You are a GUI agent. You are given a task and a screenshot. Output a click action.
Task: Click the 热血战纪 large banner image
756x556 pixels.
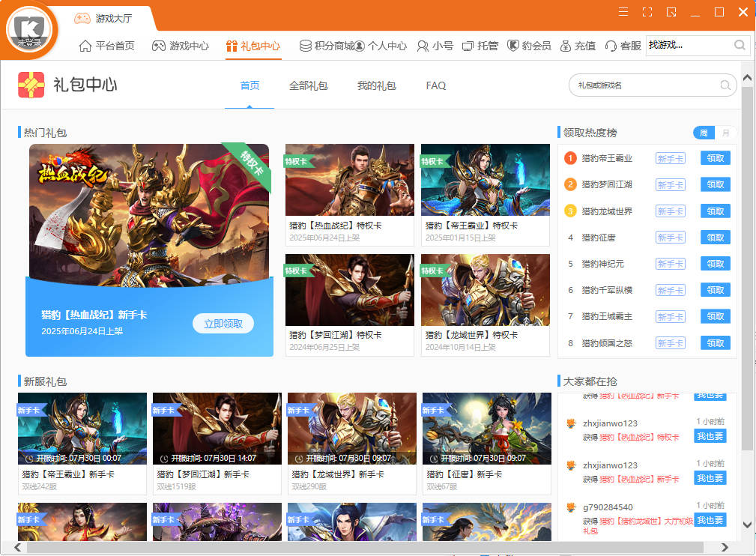(x=149, y=215)
